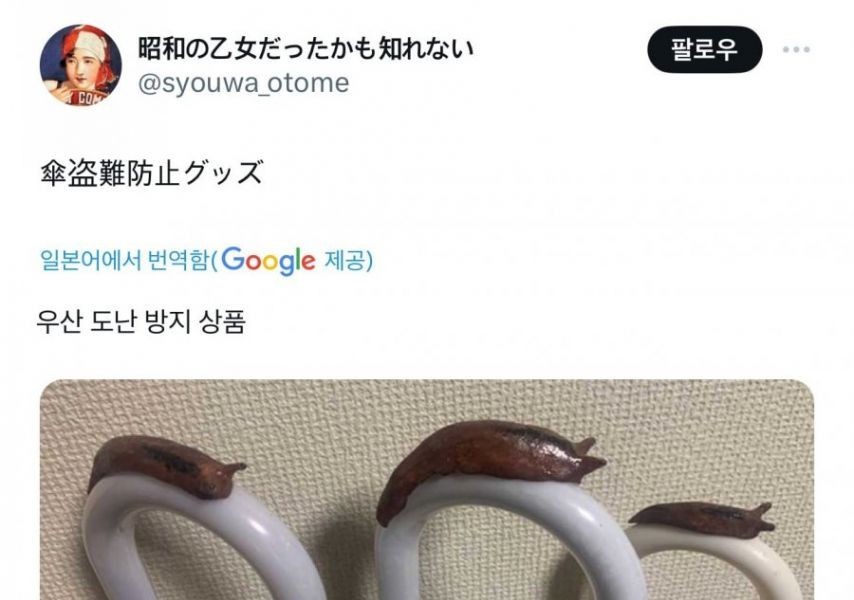The image size is (854, 600).
Task: Click the large slug on middle handle
Action: (489, 460)
